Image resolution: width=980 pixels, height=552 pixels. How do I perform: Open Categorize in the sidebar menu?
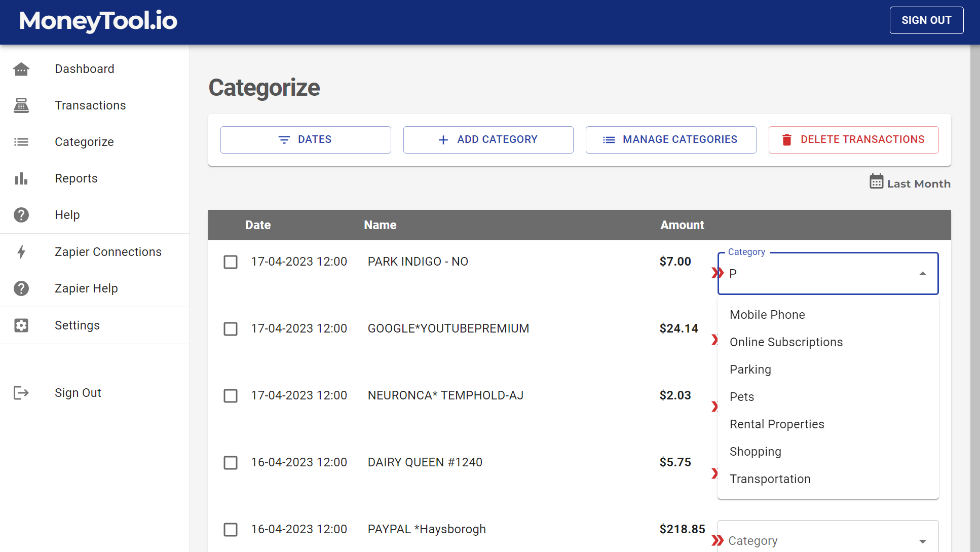coord(84,142)
